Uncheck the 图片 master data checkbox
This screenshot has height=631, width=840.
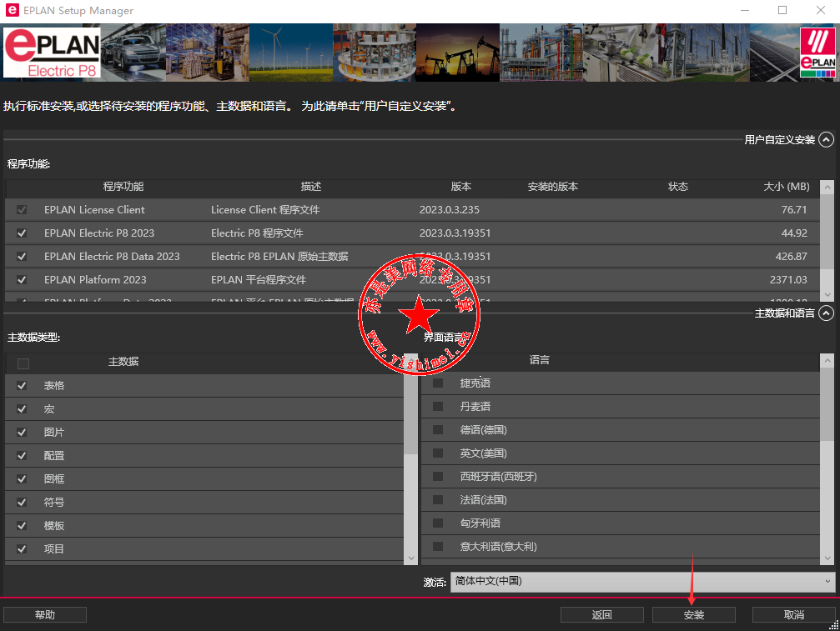pyautogui.click(x=22, y=433)
